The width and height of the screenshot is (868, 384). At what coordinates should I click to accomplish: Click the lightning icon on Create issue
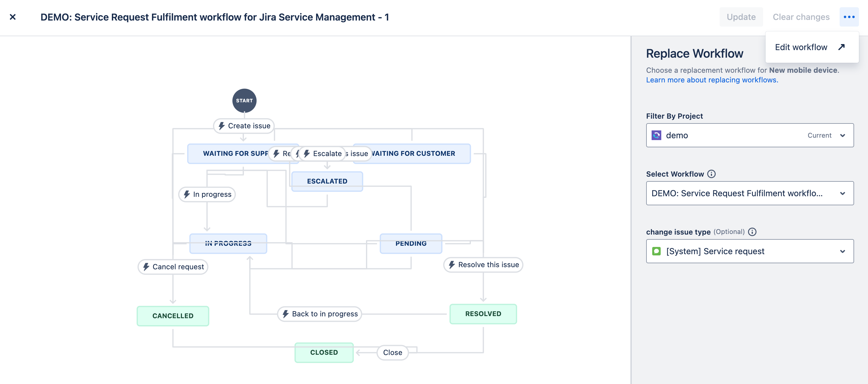pos(221,126)
